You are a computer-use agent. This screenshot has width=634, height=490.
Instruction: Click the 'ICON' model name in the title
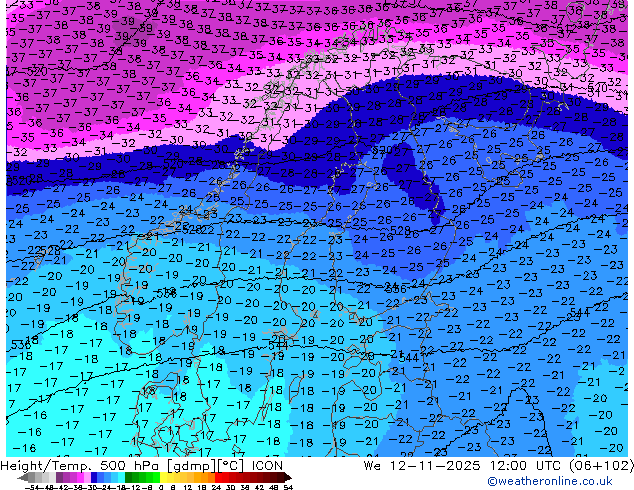(267, 466)
